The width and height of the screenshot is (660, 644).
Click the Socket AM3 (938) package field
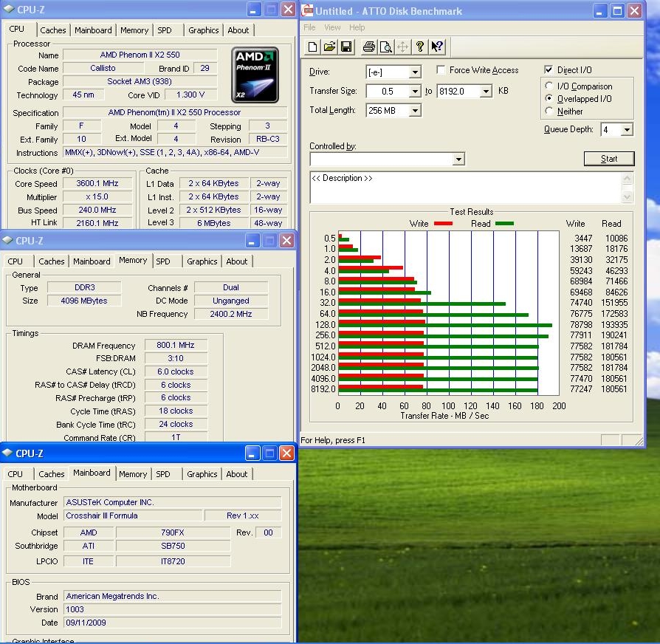coord(140,82)
